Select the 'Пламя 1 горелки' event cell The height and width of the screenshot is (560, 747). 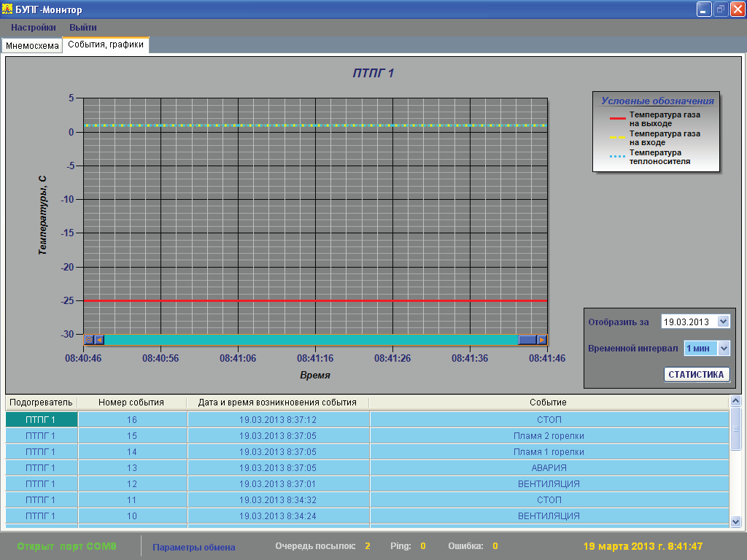(x=549, y=451)
